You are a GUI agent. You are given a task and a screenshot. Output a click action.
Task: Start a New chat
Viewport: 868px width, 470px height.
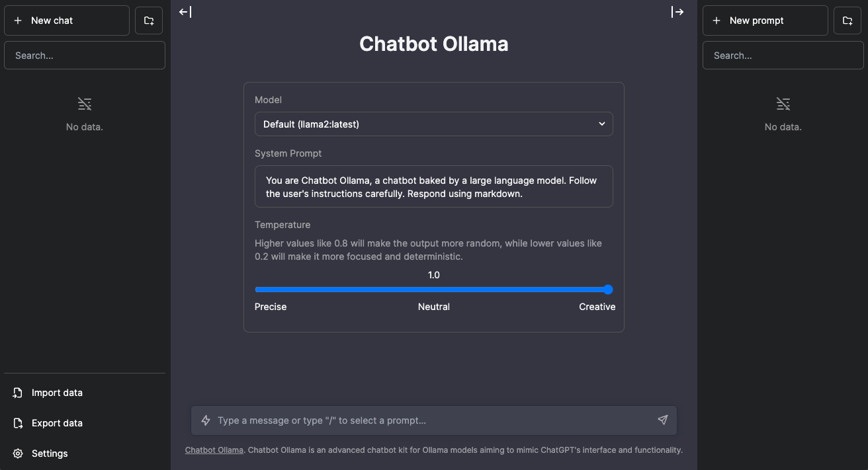click(x=67, y=21)
